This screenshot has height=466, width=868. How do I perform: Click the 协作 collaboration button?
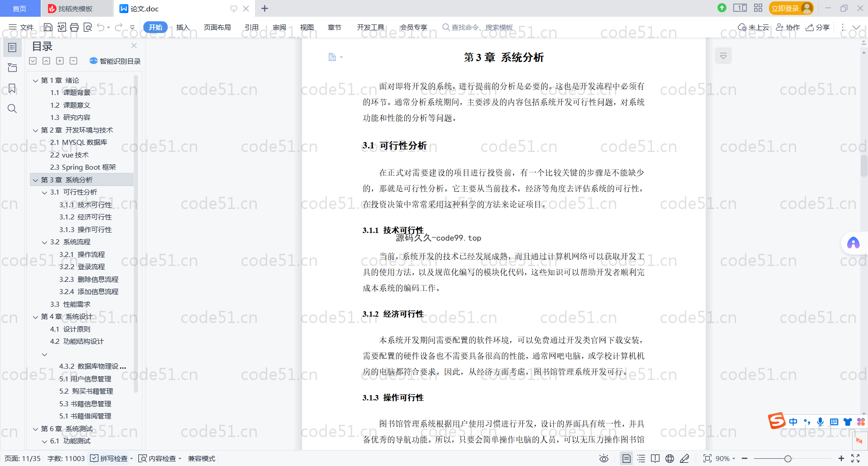pos(788,27)
